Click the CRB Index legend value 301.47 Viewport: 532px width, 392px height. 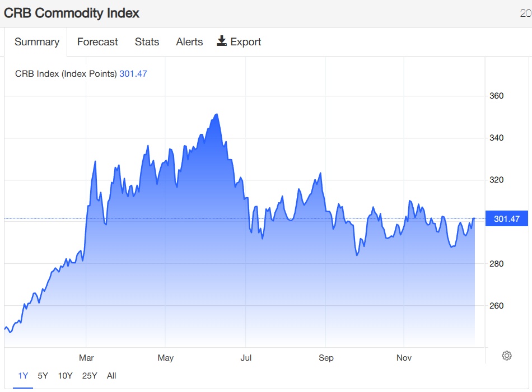133,73
